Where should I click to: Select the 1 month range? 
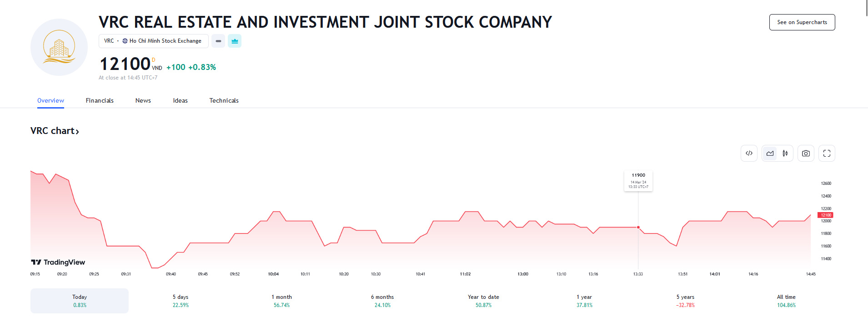(281, 301)
